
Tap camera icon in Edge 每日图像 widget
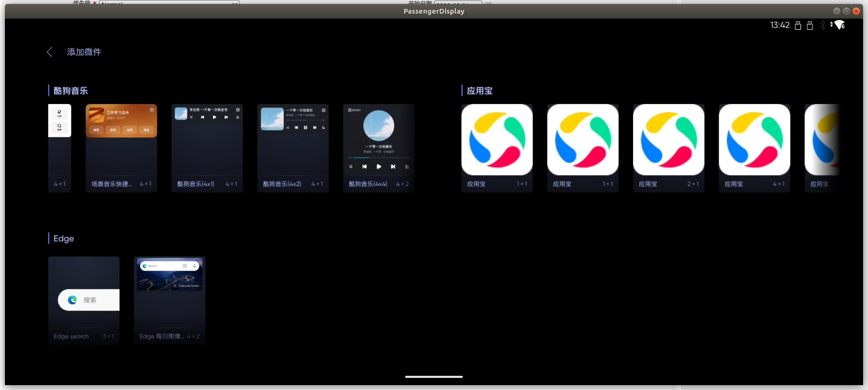pyautogui.click(x=185, y=266)
